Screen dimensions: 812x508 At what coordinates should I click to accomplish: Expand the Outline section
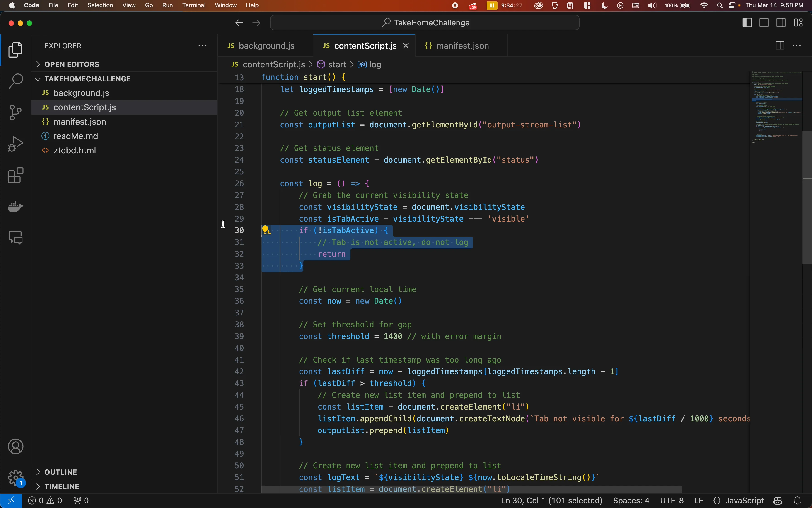click(x=124, y=472)
